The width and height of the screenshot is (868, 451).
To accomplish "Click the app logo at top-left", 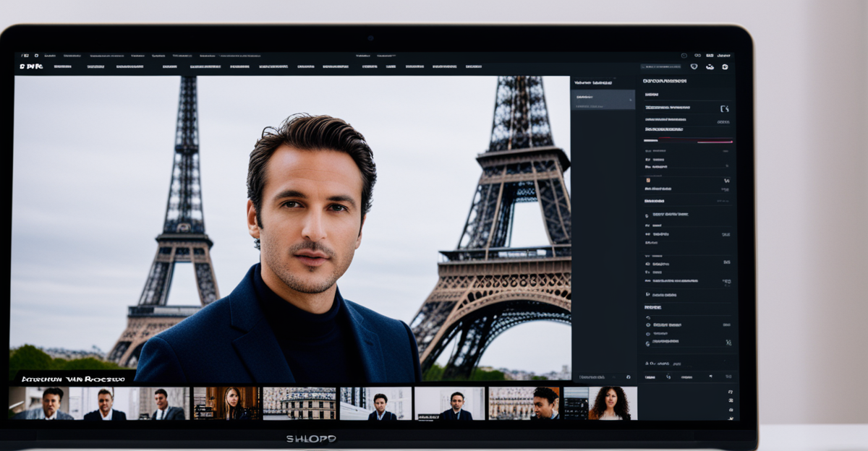I will point(31,66).
